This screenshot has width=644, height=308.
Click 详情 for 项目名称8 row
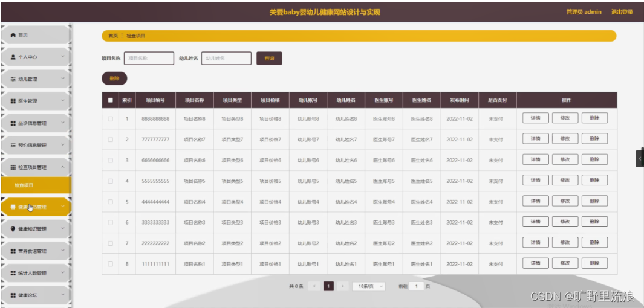coord(535,118)
